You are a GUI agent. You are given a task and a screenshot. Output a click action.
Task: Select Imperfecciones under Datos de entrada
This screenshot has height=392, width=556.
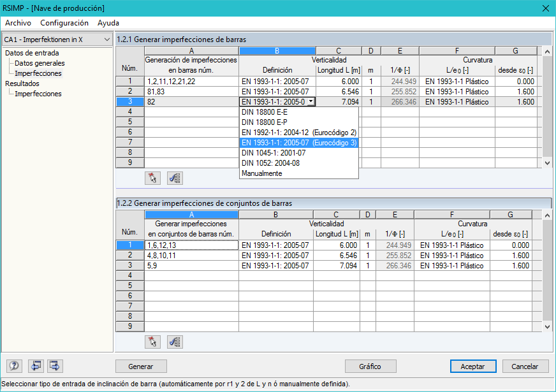38,73
